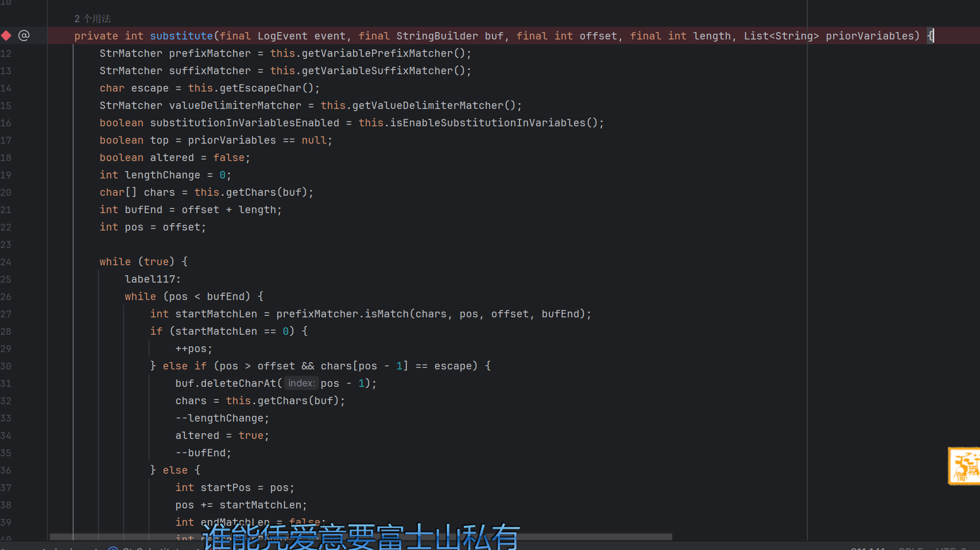Click the prefixMatcher.isMatch call

point(431,314)
